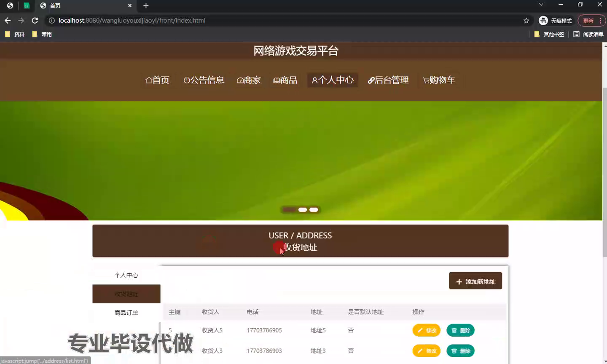Image resolution: width=607 pixels, height=364 pixels.
Task: Open 商家 in the site menu
Action: click(249, 80)
